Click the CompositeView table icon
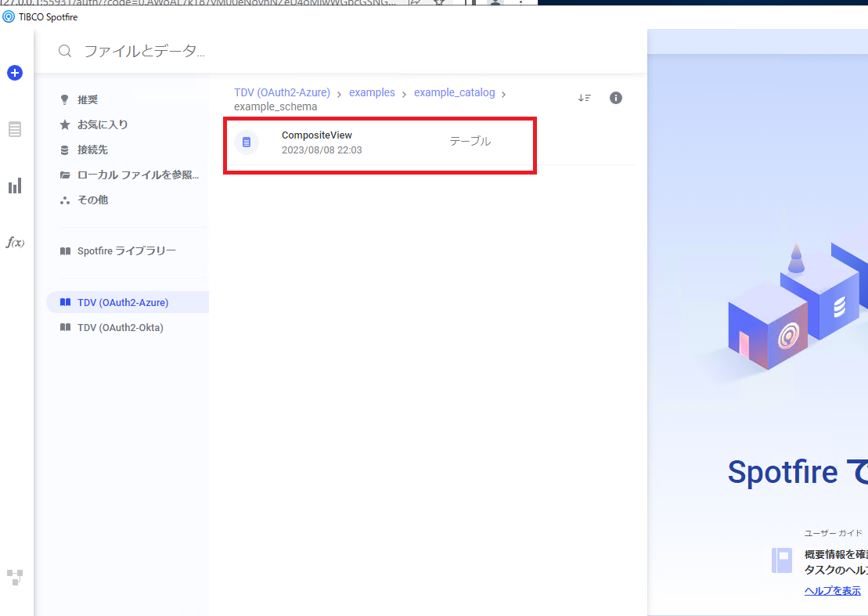Screen dimensions: 868x616 click(x=247, y=142)
